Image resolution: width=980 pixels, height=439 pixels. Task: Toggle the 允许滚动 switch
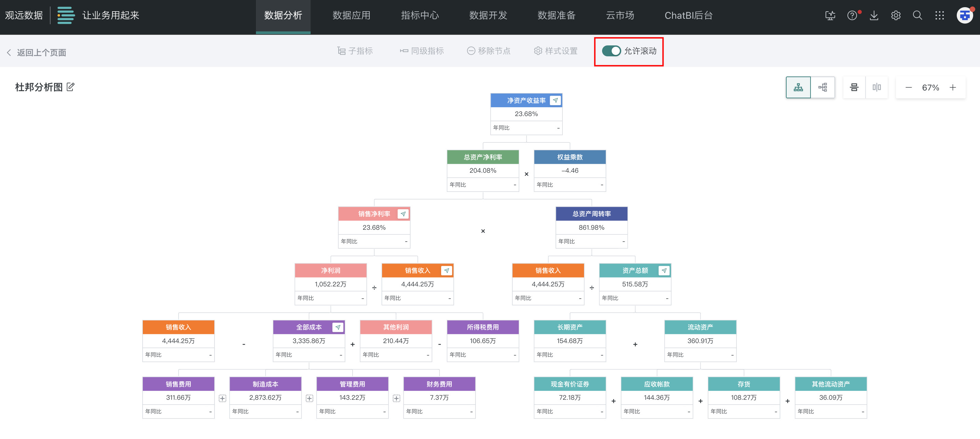pyautogui.click(x=611, y=51)
